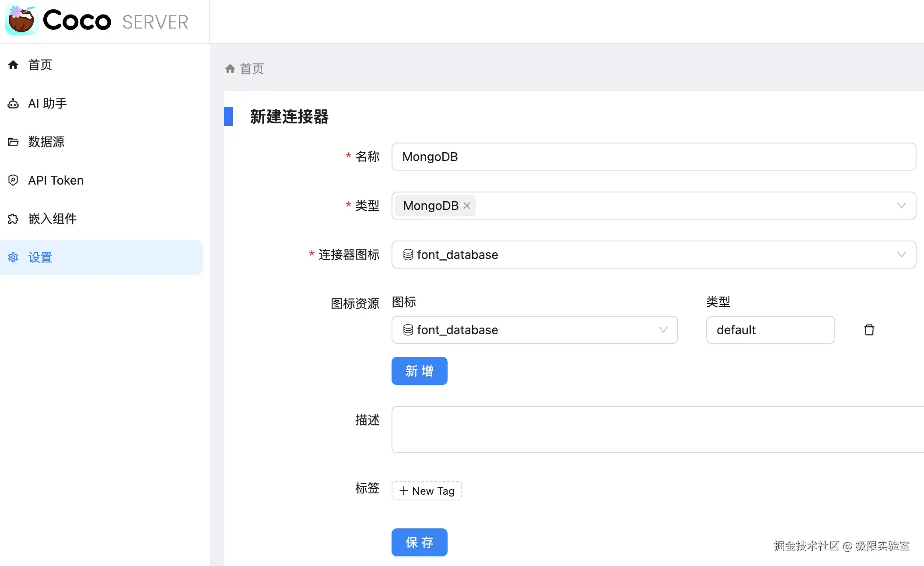The height and width of the screenshot is (566, 924).
Task: Open 数据源 menu item
Action: (46, 142)
